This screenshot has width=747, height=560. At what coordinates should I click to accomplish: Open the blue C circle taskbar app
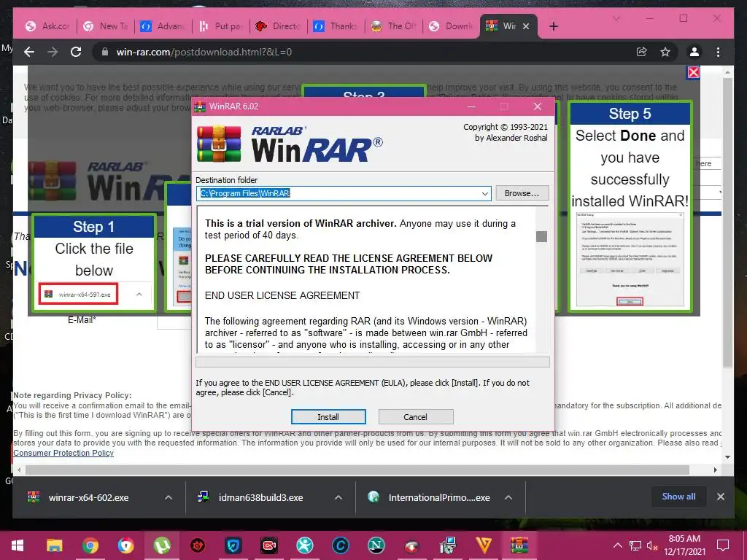pyautogui.click(x=341, y=545)
